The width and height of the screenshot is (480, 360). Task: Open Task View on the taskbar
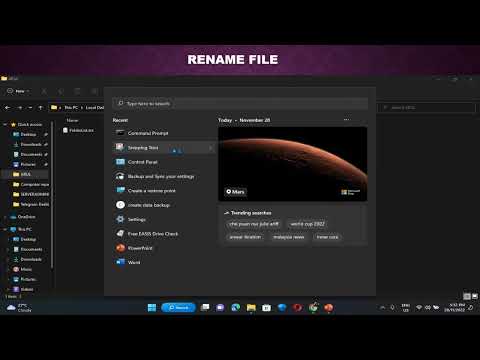pyautogui.click(x=205, y=307)
